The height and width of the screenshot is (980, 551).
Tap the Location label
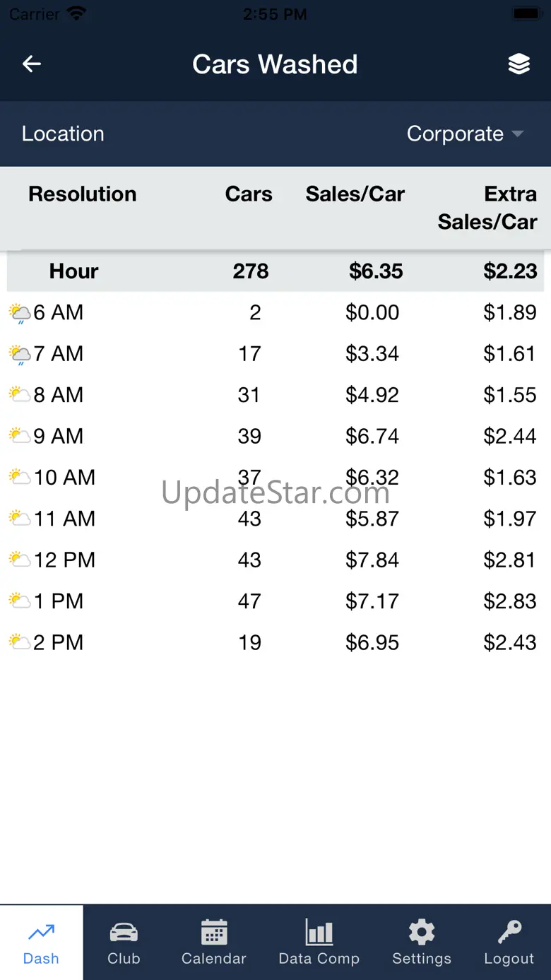63,134
